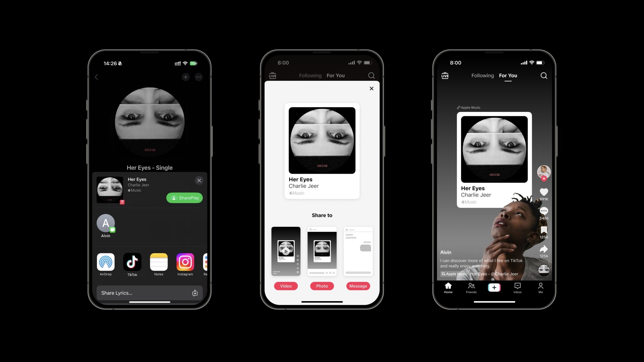Tap the Instagram icon in share sheet
Viewport: 644px width, 362px height.
coord(185,262)
